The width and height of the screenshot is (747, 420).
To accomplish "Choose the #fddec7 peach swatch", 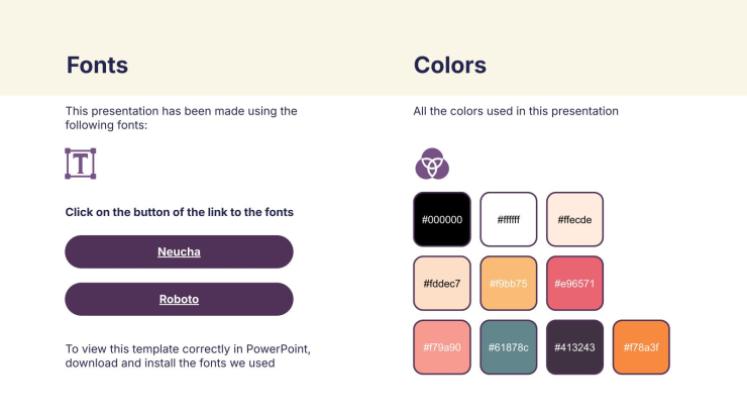I will click(x=442, y=283).
